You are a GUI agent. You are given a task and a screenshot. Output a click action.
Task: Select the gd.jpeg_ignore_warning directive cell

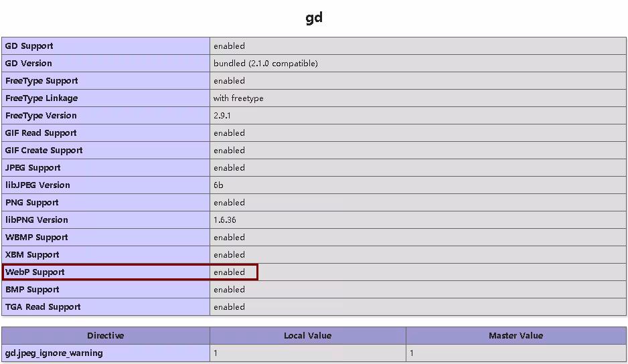point(54,353)
